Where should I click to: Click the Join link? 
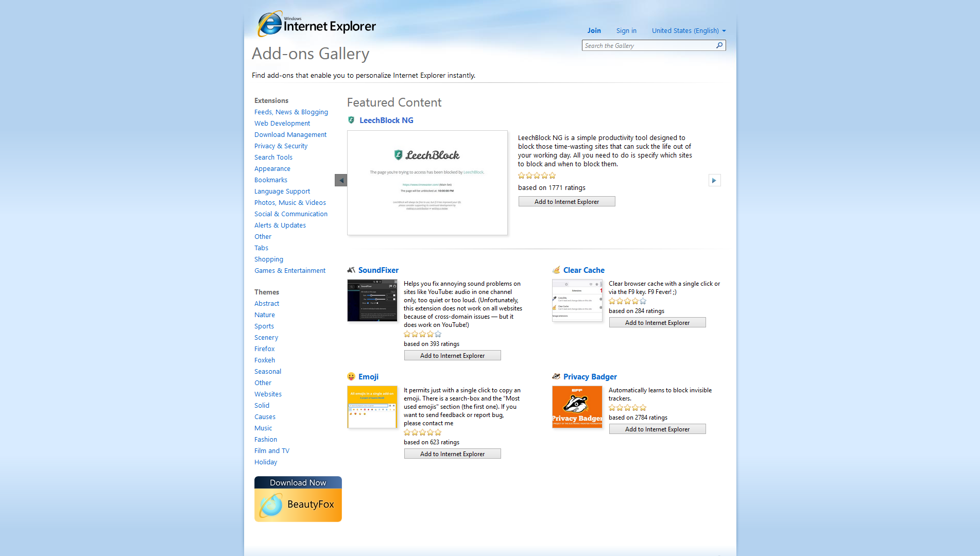594,30
